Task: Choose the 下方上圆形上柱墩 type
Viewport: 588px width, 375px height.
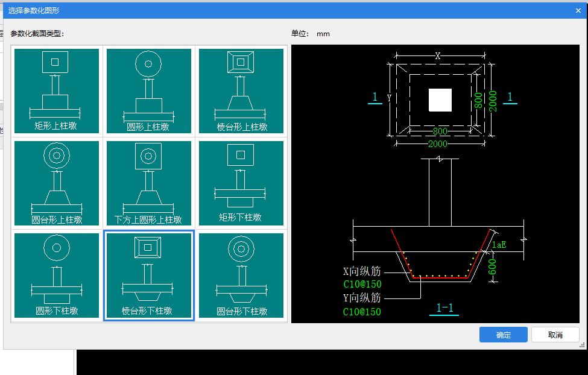Action: 149,183
